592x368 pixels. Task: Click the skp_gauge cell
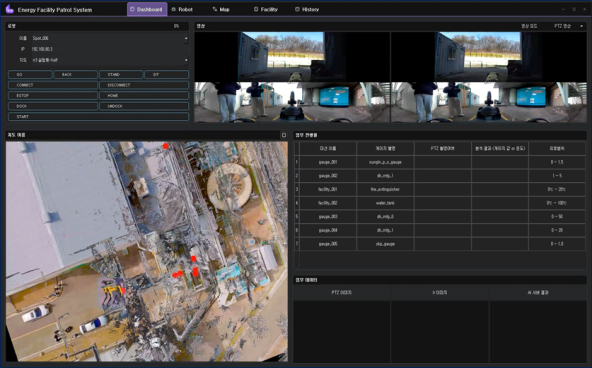[385, 244]
